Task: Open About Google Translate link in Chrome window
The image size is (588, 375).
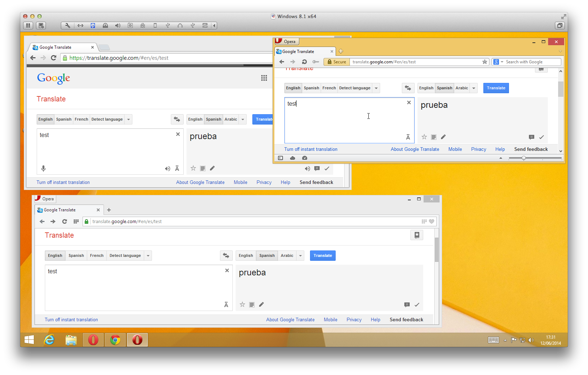Action: point(200,182)
